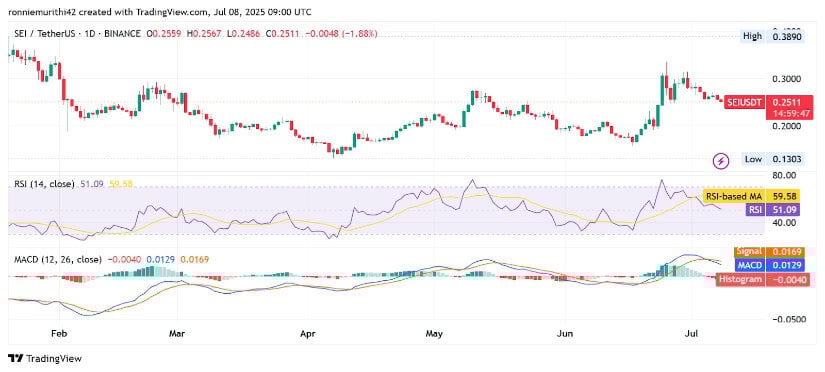This screenshot has width=825, height=372.
Task: Click the purple lightning bolt icon
Action: [720, 161]
